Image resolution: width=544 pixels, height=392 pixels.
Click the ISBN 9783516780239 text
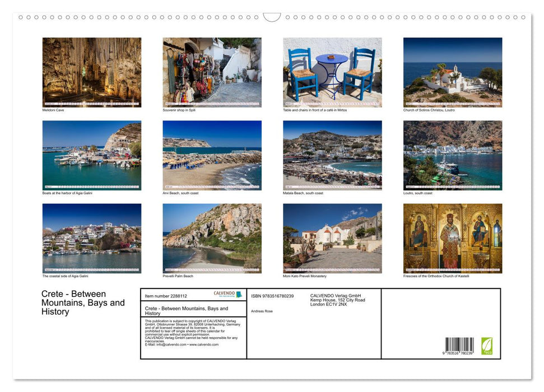272,296
